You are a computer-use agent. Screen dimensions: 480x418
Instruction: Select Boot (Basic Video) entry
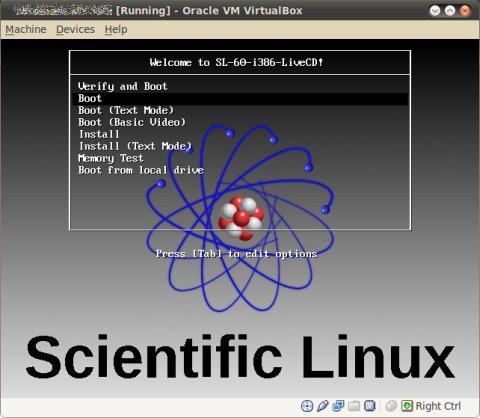click(x=132, y=122)
